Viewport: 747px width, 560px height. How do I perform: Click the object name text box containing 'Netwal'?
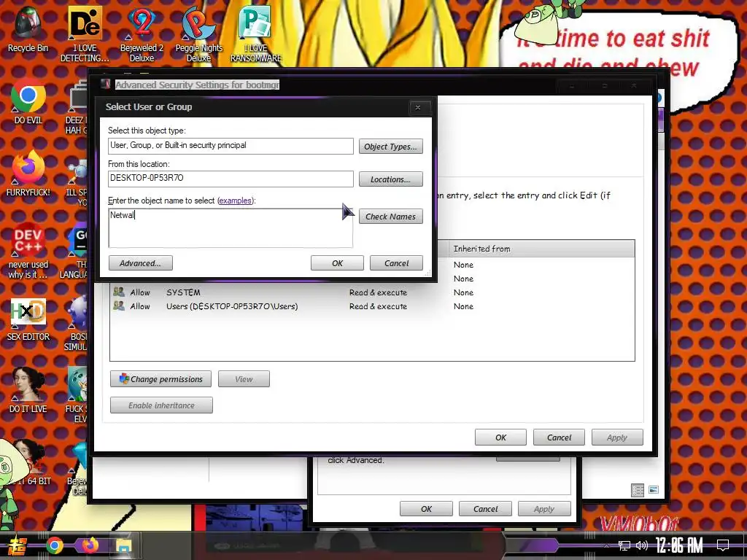pos(231,228)
